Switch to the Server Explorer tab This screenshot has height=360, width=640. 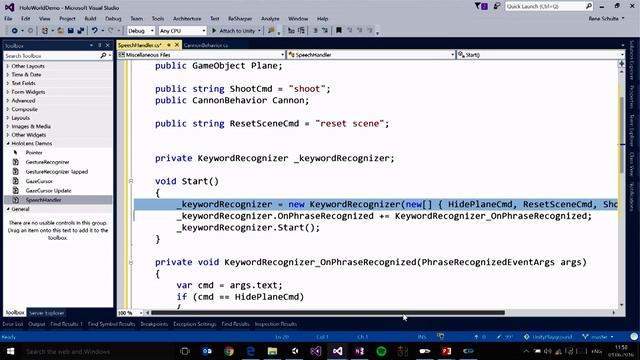point(46,313)
